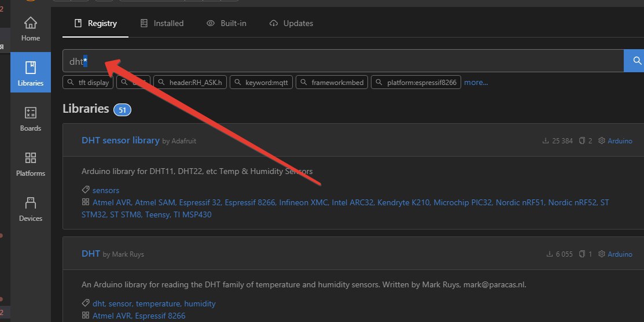Click the download icon beside 25 384
This screenshot has height=322, width=644.
click(546, 140)
